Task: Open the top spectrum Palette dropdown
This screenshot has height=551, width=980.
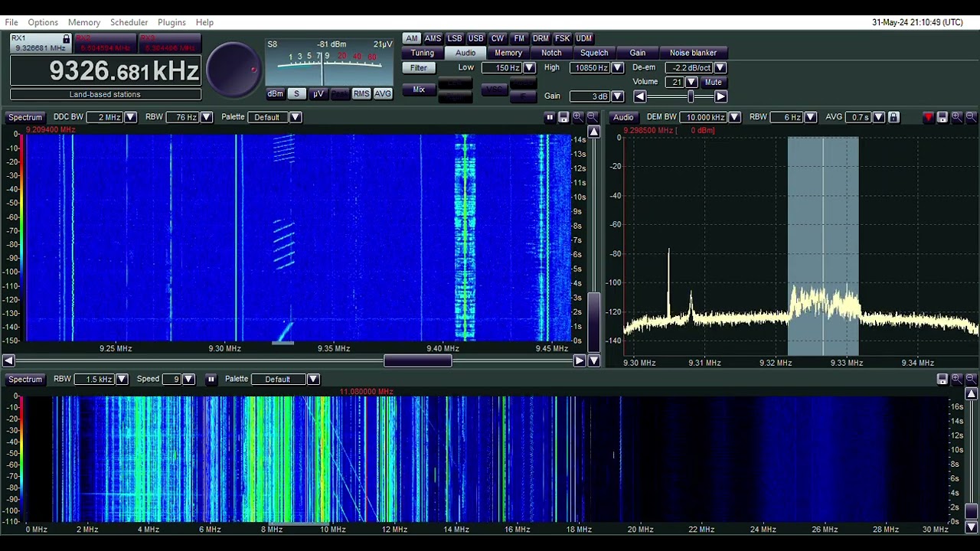Action: click(296, 117)
